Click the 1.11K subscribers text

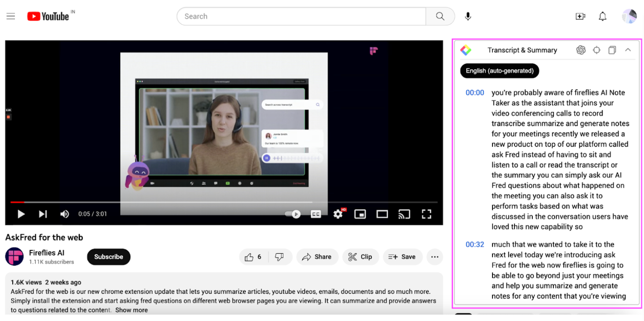click(51, 262)
